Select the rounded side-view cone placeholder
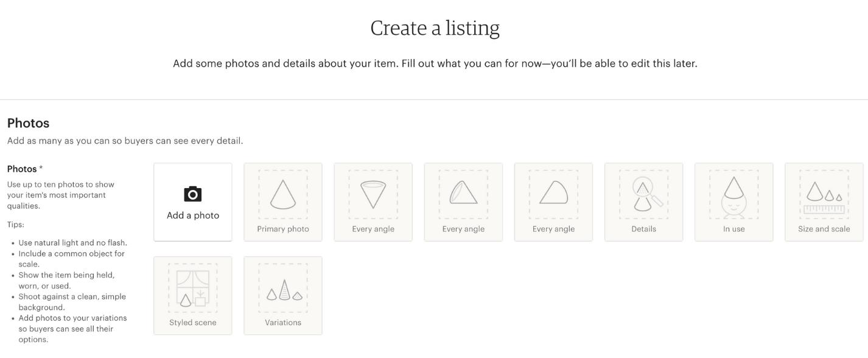Screen dimensions: 868x358 click(x=553, y=194)
